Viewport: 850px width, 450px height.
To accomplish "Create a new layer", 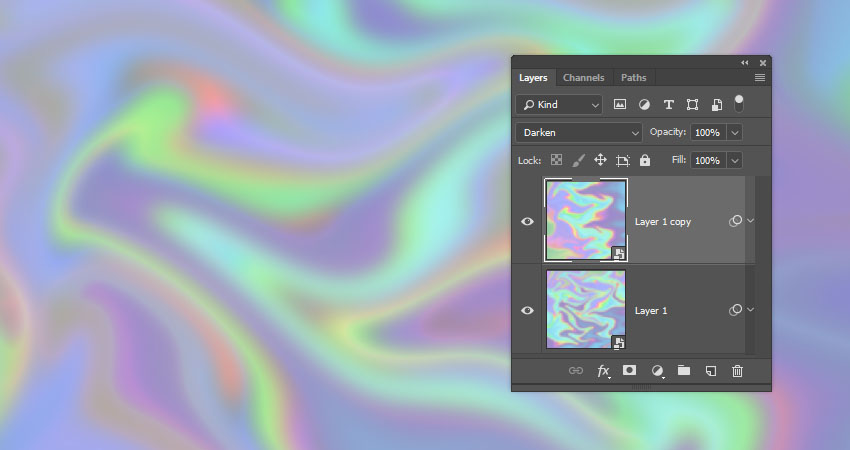I will pos(711,371).
